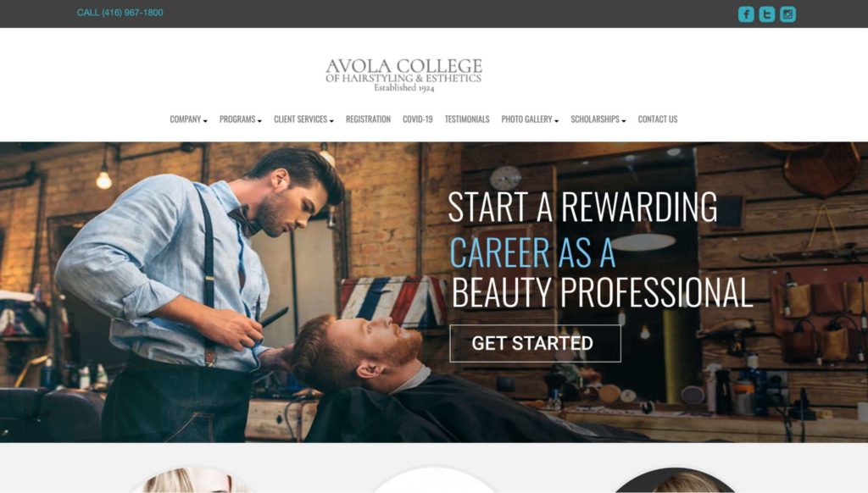
Task: Open the COVID-19 menu item
Action: click(x=417, y=119)
